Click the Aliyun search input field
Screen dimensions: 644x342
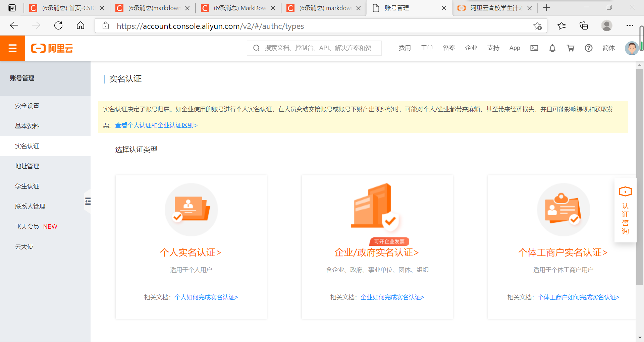click(314, 48)
